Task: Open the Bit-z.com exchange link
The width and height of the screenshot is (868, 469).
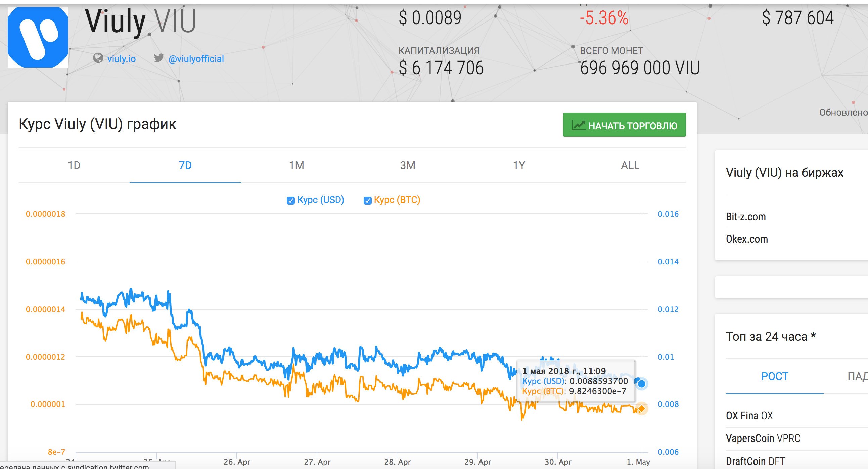Action: coord(746,217)
